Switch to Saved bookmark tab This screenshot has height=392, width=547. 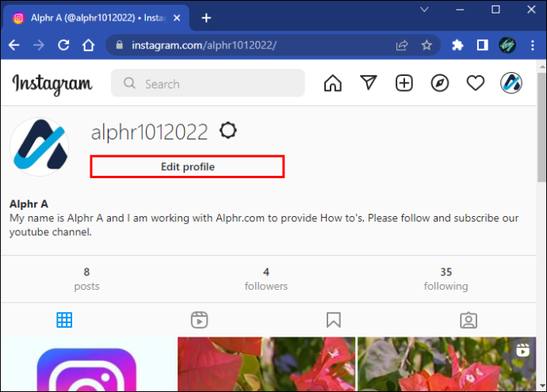(334, 320)
